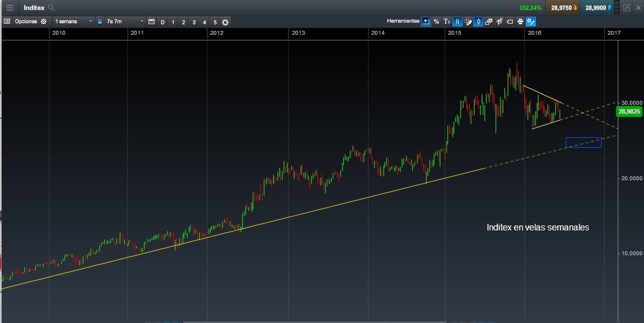This screenshot has height=323, width=644.
Task: Select the text annotation (Tt) tool
Action: (x=447, y=21)
